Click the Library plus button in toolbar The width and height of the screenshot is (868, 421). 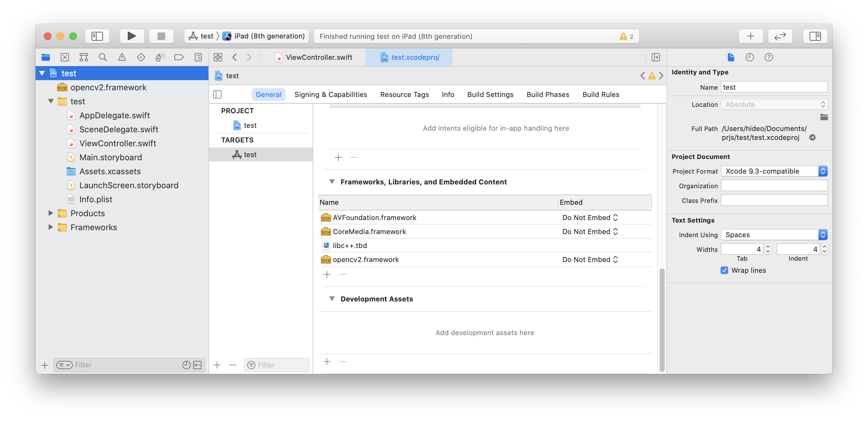pyautogui.click(x=750, y=36)
